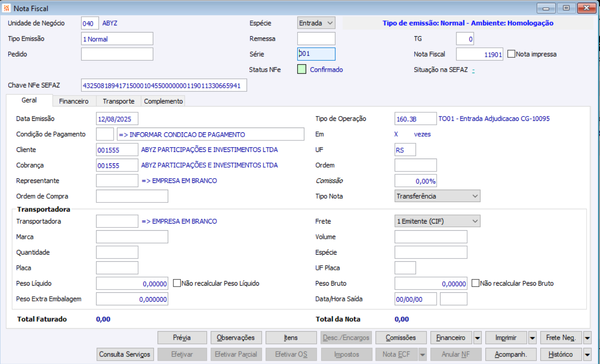600x364 pixels.
Task: Click the Transportadora code field
Action: (x=117, y=221)
